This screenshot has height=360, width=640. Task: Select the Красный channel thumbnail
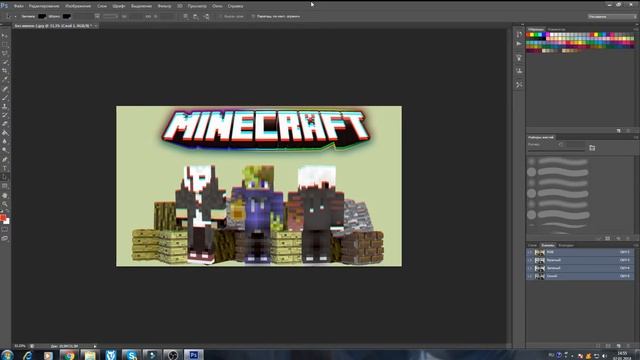540,260
